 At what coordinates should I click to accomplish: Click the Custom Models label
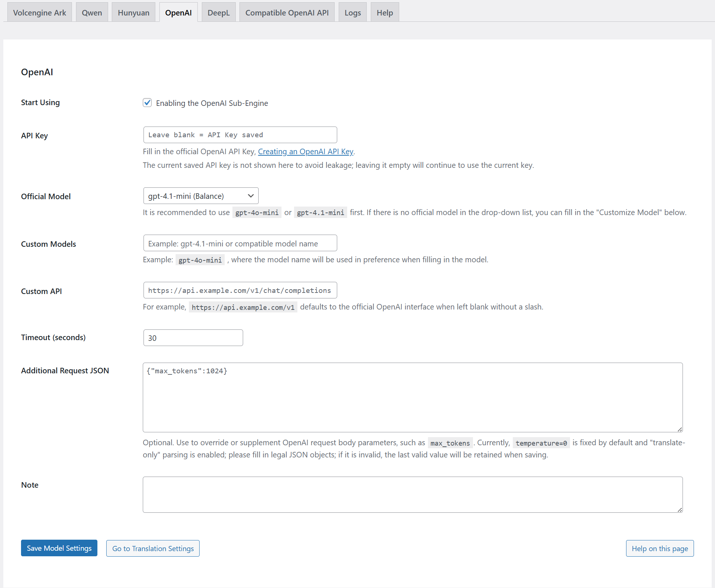48,244
